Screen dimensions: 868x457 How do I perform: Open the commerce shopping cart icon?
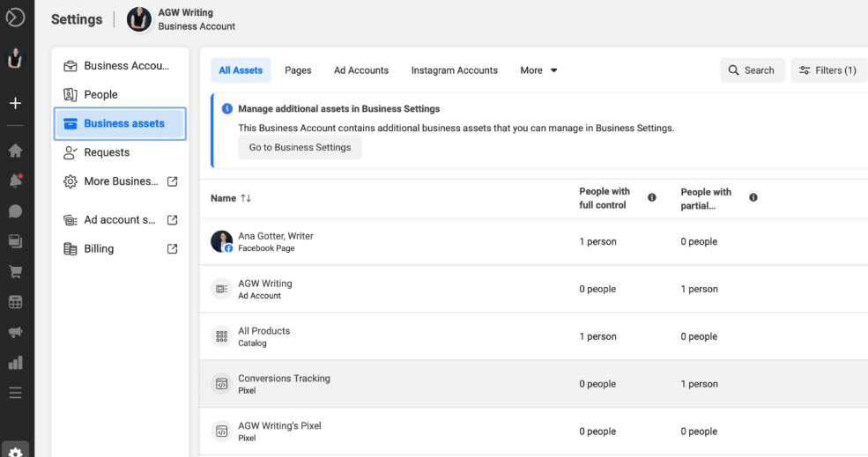point(15,272)
